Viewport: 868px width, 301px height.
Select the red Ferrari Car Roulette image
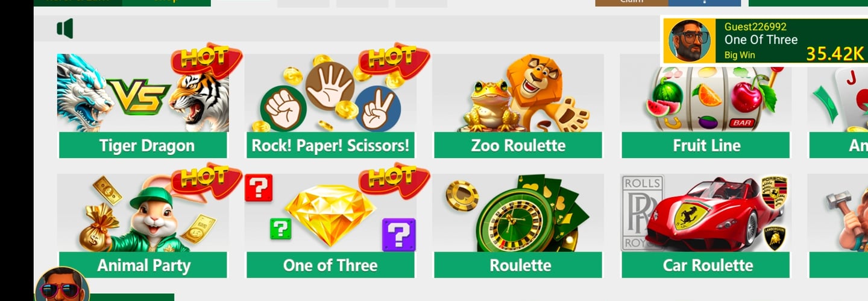point(706,213)
